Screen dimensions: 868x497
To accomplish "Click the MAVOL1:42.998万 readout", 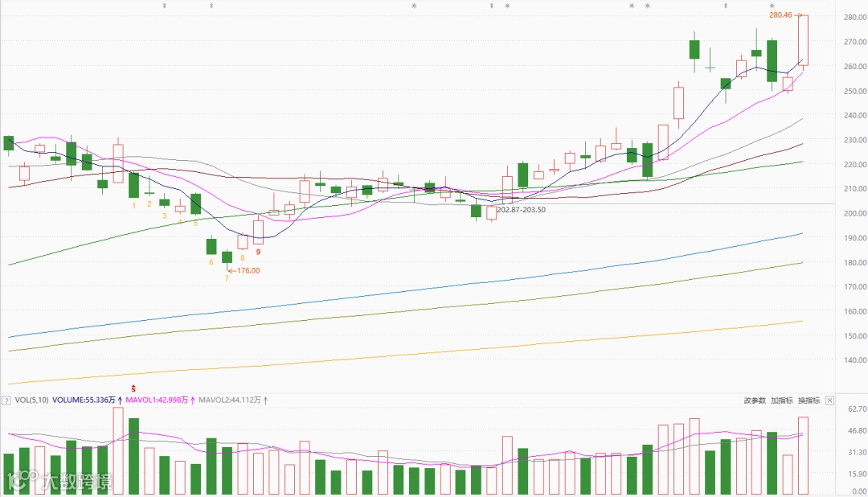I will [157, 400].
